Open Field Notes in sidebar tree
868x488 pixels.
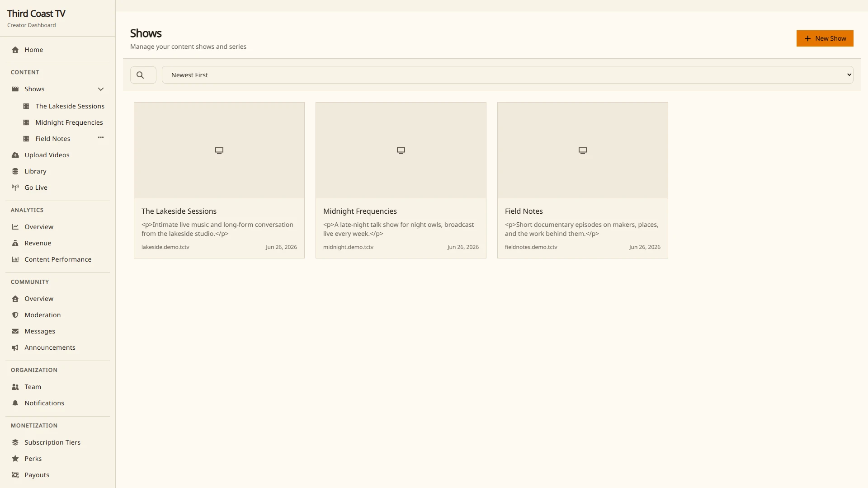pyautogui.click(x=53, y=139)
